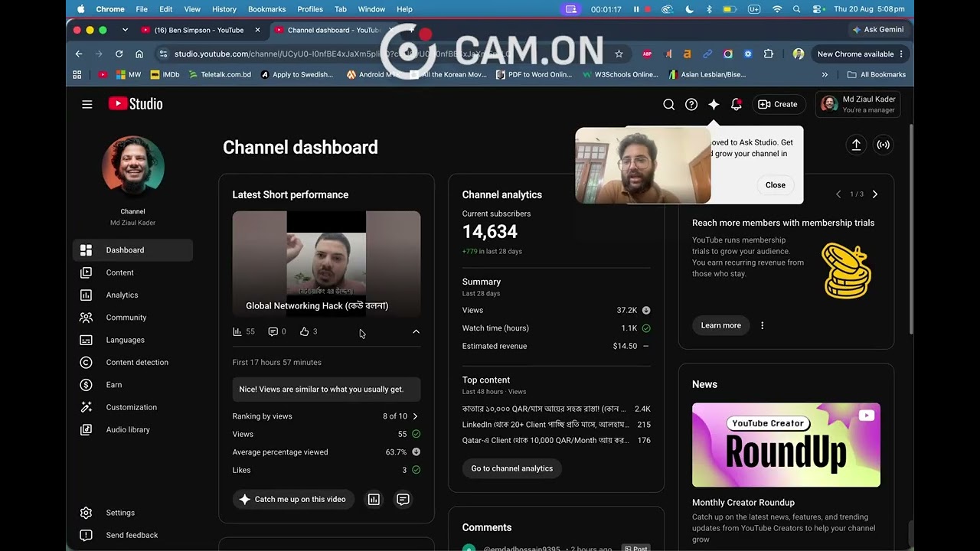The width and height of the screenshot is (980, 551).
Task: Click the Chrome home button
Action: (139, 54)
